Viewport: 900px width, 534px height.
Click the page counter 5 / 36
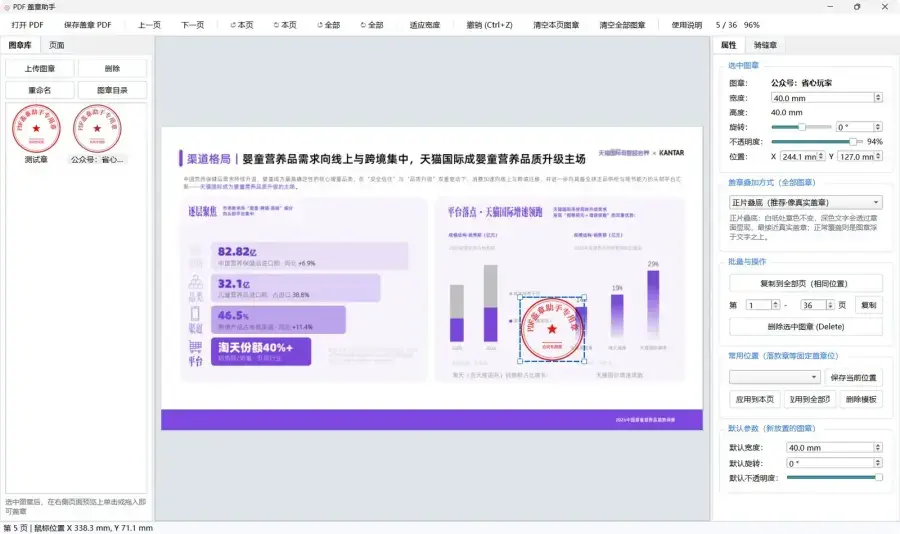(726, 25)
